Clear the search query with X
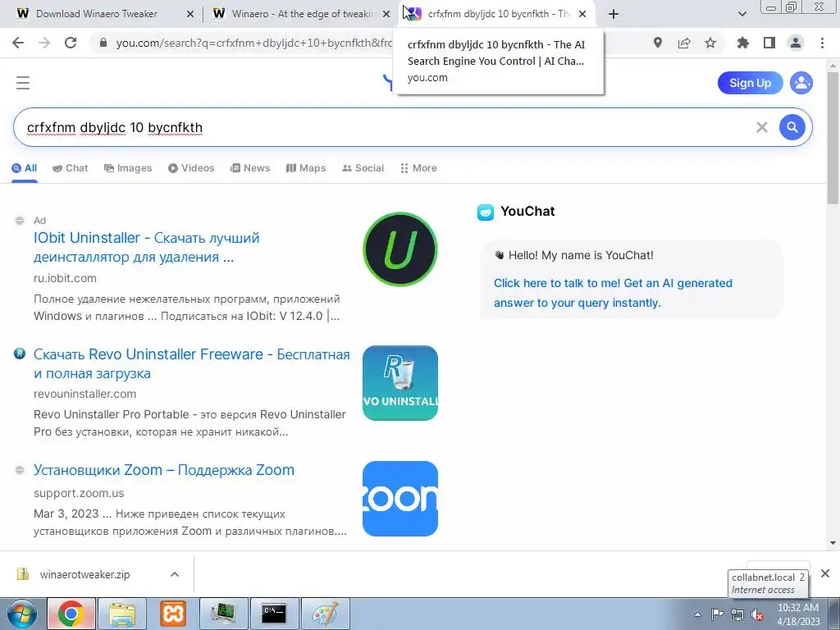Screen dimensions: 840x630 [762, 127]
